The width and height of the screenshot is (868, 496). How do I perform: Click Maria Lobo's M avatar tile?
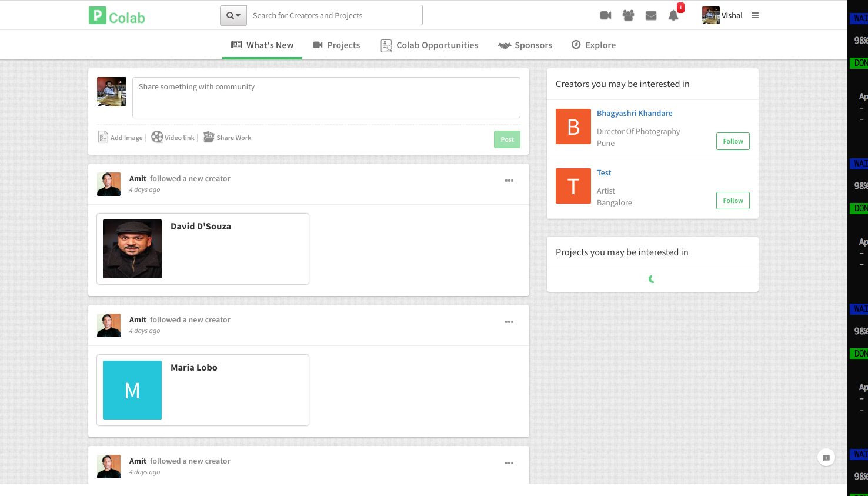[x=132, y=390]
